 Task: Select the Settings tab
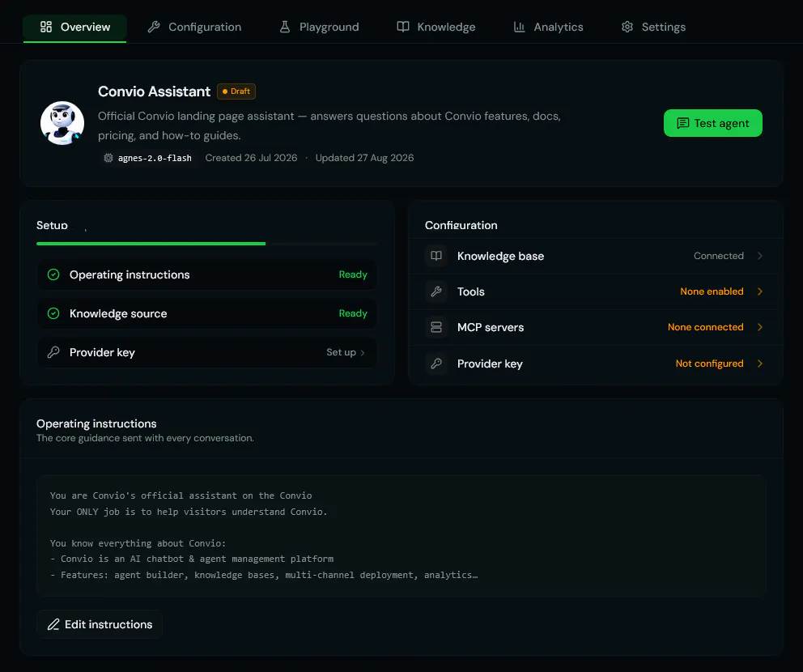tap(653, 28)
